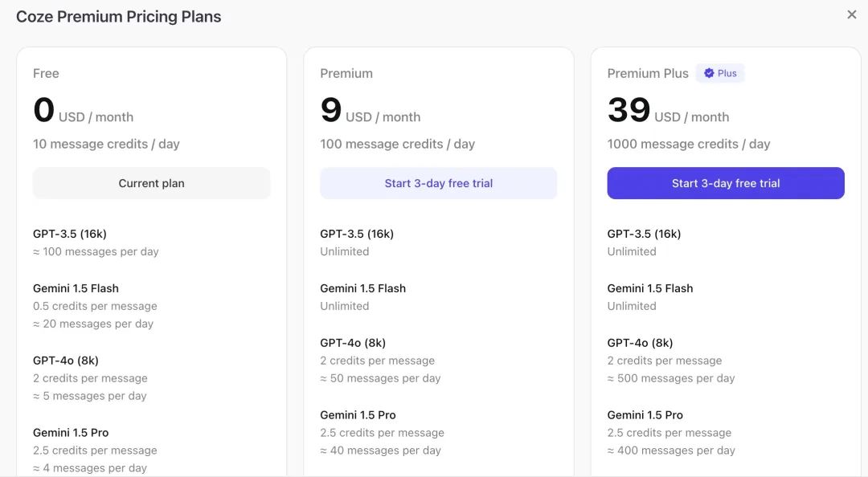Click GPT-3.5 (16k) in the Free plan
This screenshot has width=868, height=477.
(70, 234)
